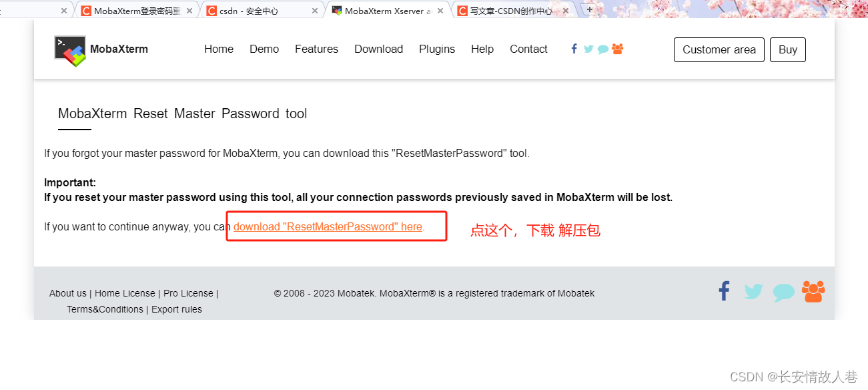
Task: Open the large Facebook icon in footer
Action: tap(724, 291)
